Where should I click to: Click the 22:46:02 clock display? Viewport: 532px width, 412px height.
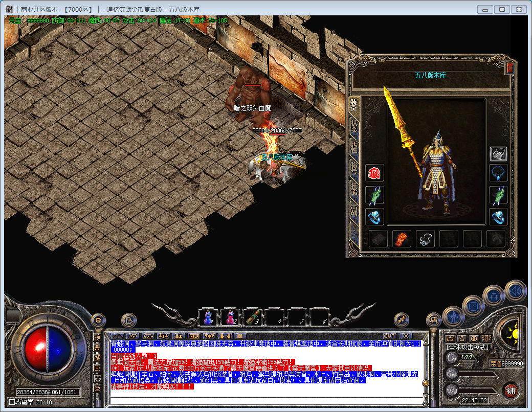(474, 400)
